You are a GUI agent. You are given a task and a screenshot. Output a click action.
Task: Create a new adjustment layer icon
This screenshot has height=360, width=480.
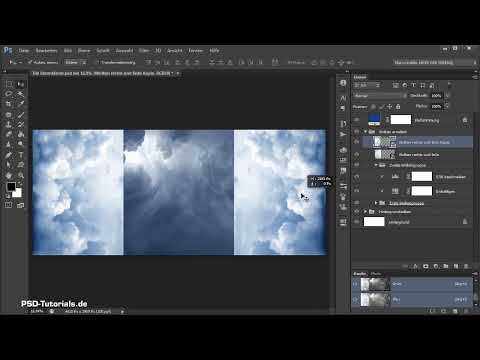tap(436, 266)
